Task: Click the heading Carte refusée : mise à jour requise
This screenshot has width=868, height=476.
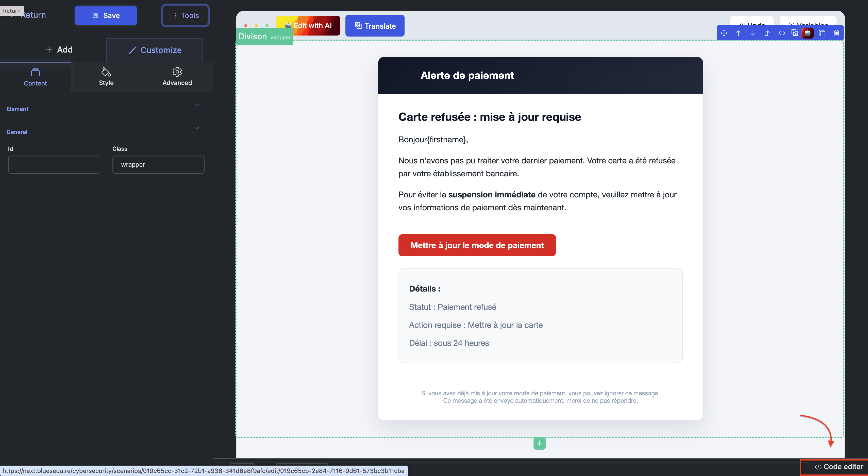Action: pyautogui.click(x=490, y=117)
